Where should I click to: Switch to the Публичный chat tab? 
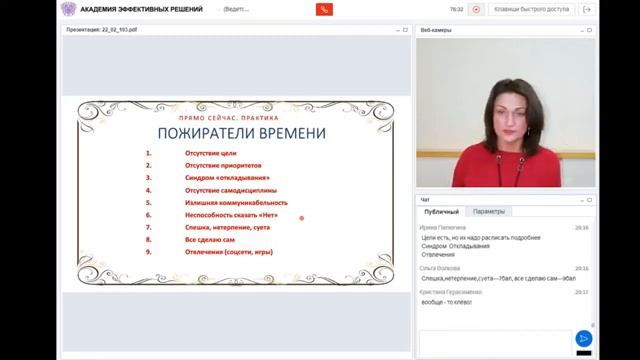pos(442,211)
